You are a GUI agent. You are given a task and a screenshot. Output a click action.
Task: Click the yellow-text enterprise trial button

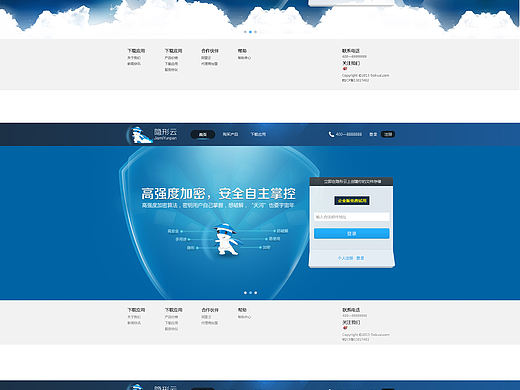[x=352, y=200]
